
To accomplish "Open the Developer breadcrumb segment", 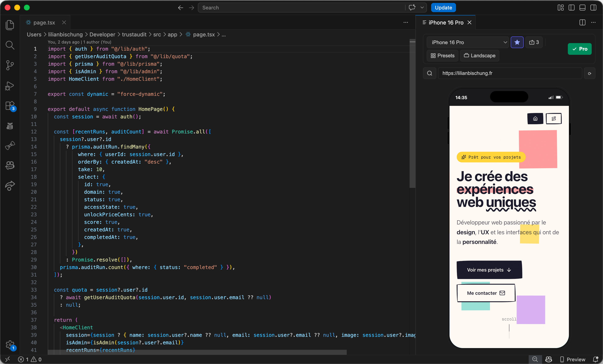I will (102, 35).
